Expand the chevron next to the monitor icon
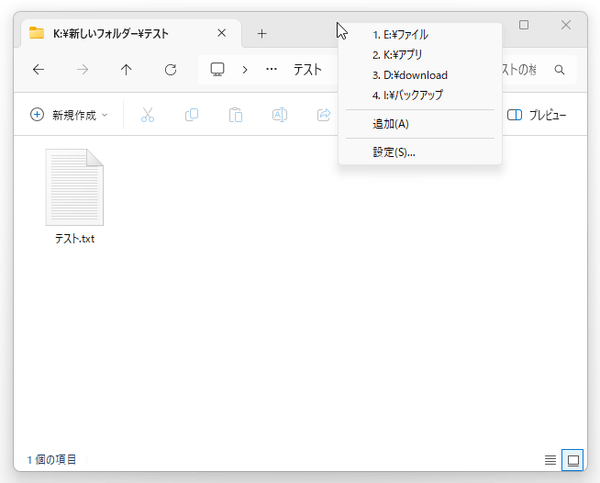 tap(245, 70)
